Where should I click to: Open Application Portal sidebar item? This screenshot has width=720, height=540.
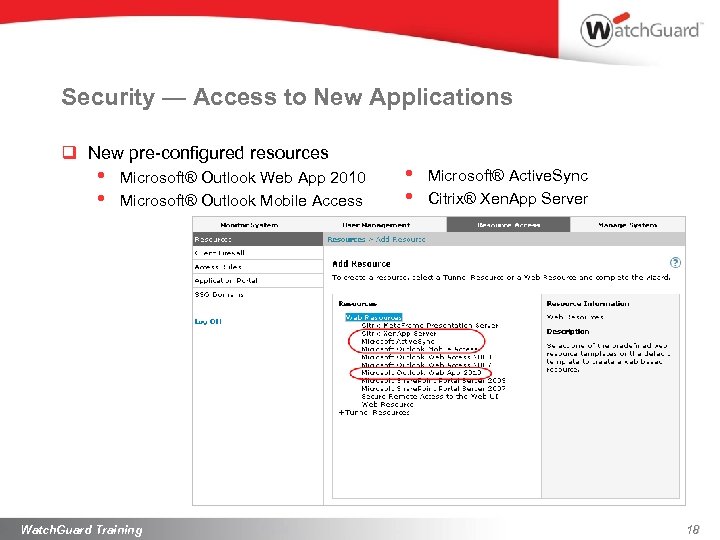coord(258,281)
